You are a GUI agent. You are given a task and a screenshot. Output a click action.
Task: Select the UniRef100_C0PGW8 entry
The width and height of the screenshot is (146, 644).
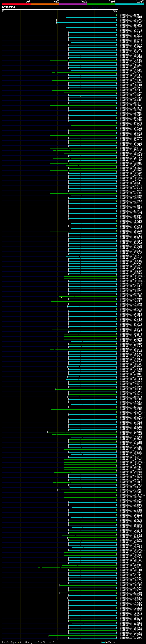point(131,47)
